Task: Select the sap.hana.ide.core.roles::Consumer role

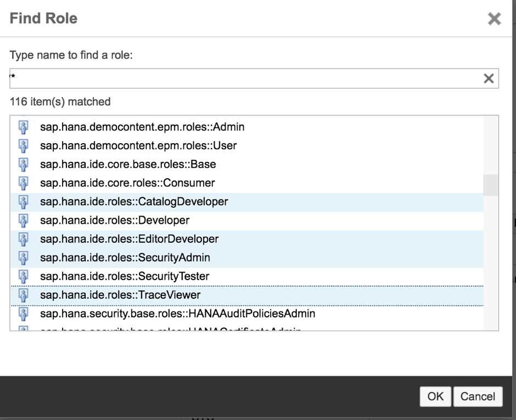Action: tap(128, 183)
